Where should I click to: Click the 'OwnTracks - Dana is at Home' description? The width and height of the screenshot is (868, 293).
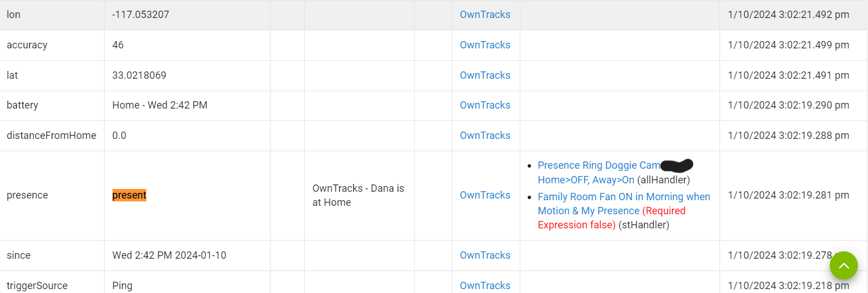coord(358,195)
